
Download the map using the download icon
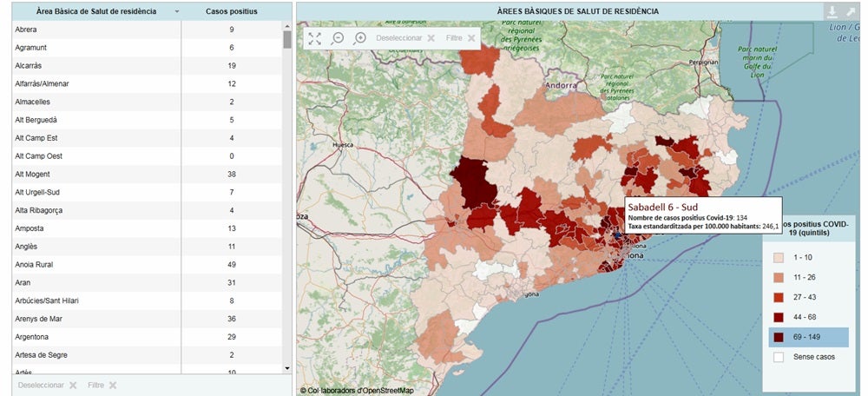[x=832, y=11]
